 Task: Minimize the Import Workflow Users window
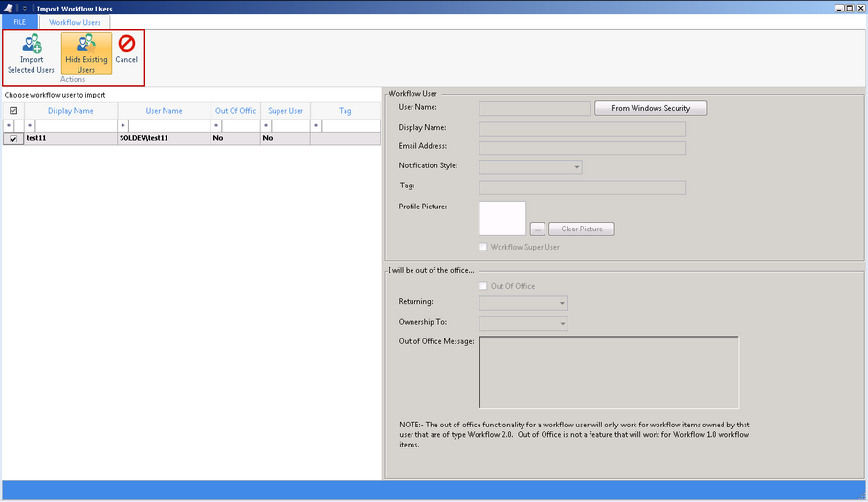click(x=839, y=9)
